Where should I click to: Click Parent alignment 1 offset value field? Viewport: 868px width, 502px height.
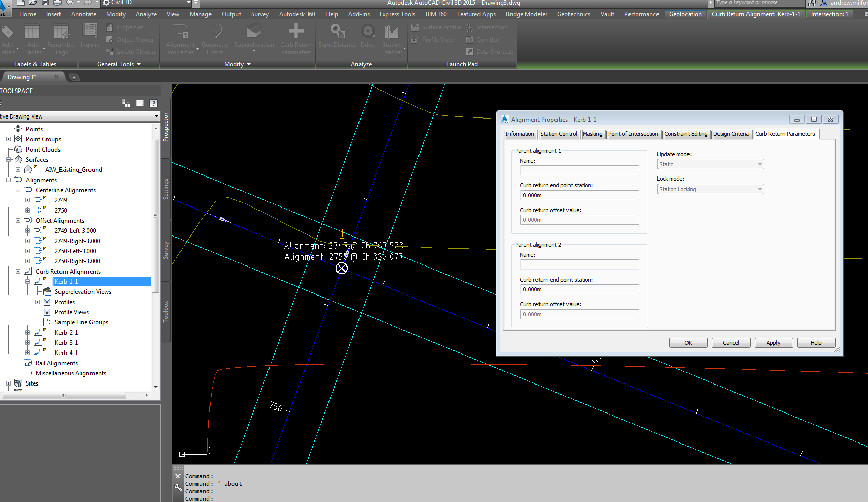pyautogui.click(x=579, y=220)
